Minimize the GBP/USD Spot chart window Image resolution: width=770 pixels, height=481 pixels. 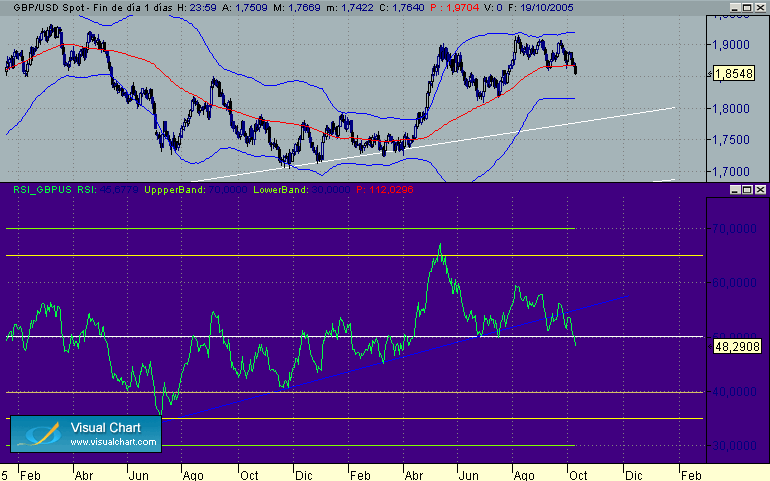(x=735, y=7)
